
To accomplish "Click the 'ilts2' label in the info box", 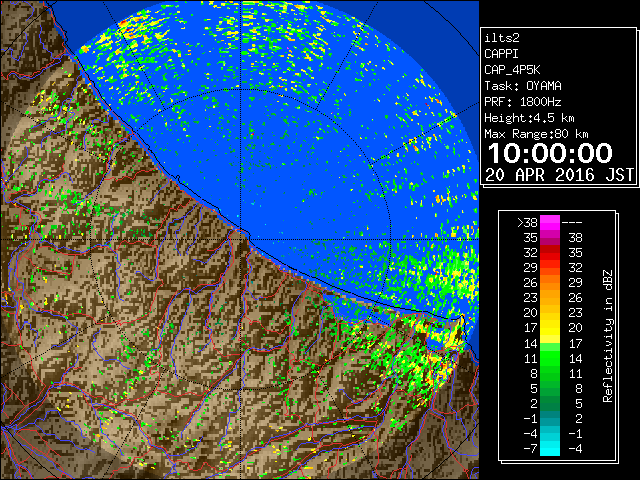I will pos(502,38).
